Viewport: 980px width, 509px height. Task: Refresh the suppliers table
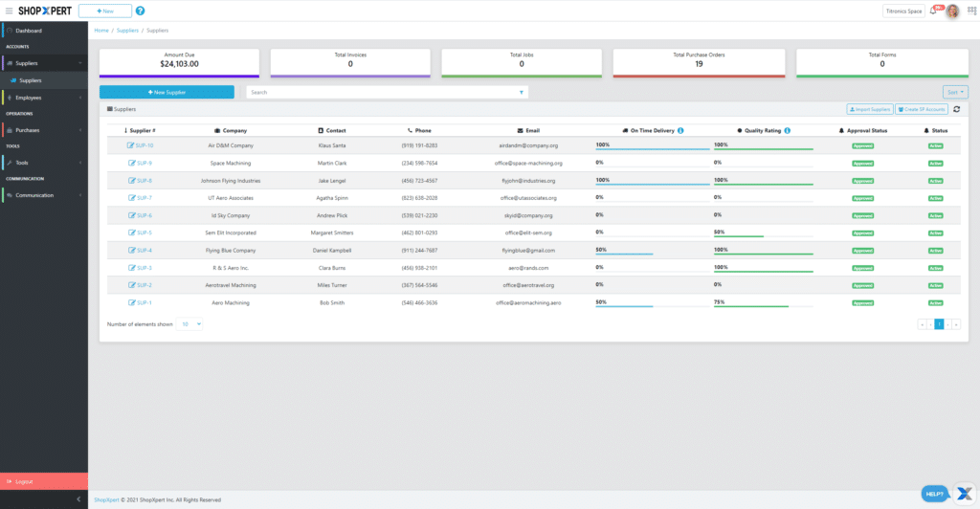957,110
